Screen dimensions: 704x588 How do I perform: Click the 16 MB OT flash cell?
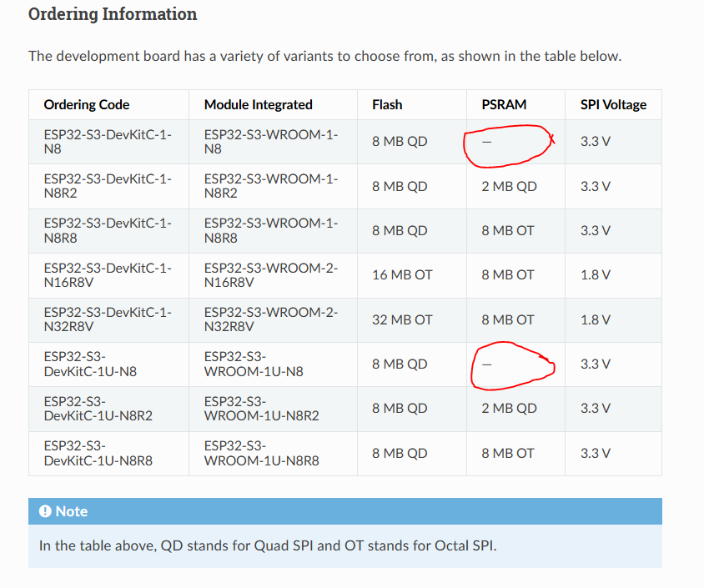tap(402, 274)
